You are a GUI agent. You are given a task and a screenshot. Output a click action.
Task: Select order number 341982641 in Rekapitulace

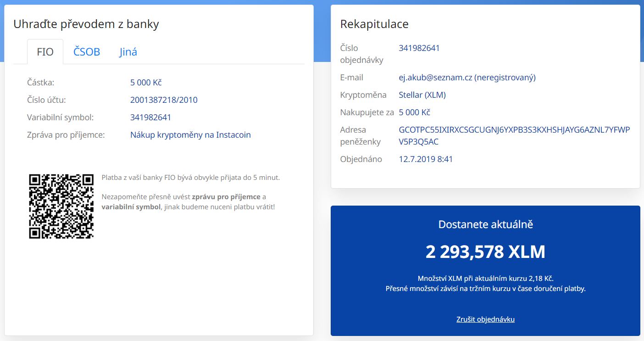419,48
